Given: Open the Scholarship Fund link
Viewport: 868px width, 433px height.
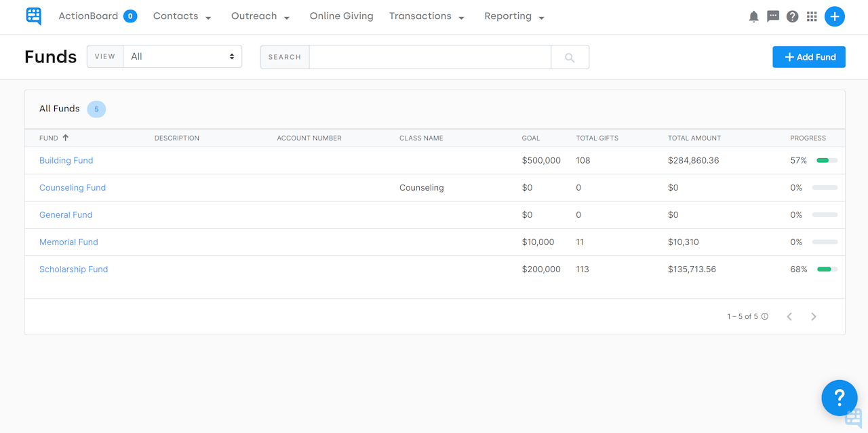Looking at the screenshot, I should click(73, 269).
